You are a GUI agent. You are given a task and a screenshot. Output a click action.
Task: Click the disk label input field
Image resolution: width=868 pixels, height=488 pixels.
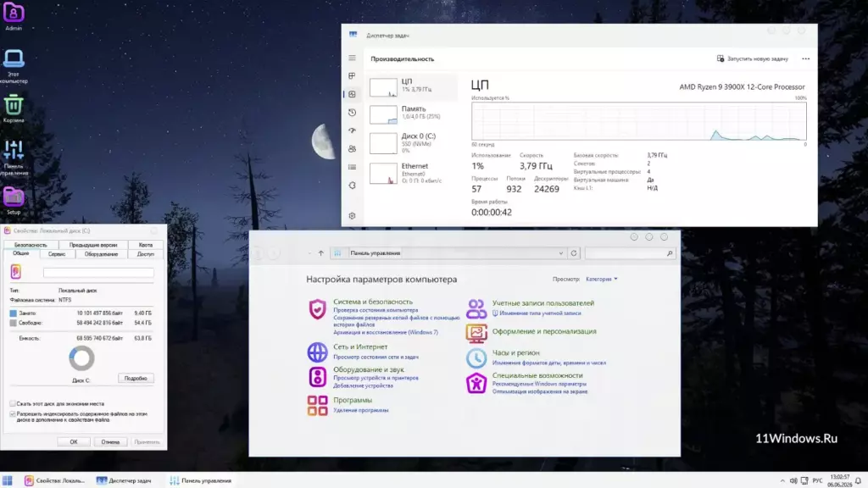coord(98,272)
